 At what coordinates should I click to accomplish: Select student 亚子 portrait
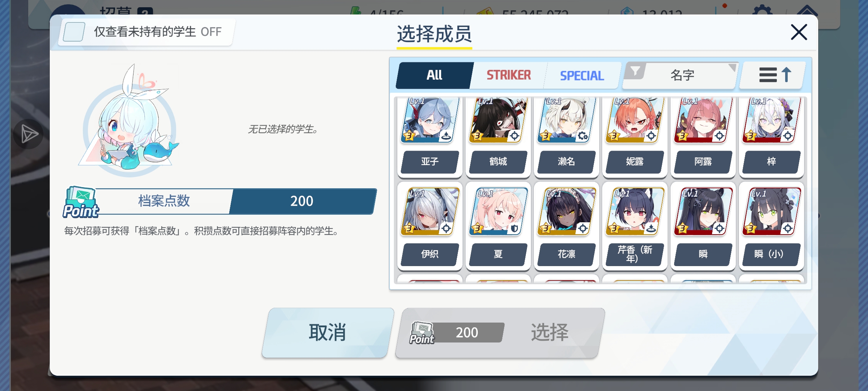coord(430,120)
